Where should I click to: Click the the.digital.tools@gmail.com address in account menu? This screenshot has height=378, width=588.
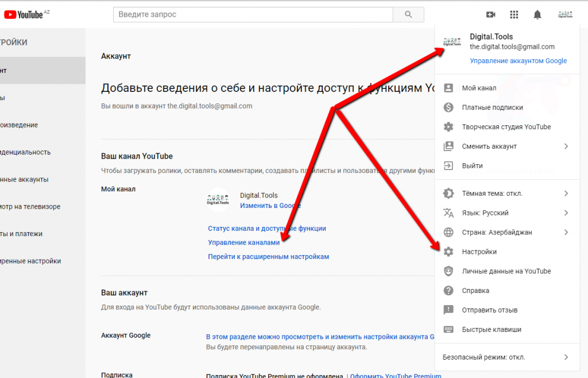[512, 47]
